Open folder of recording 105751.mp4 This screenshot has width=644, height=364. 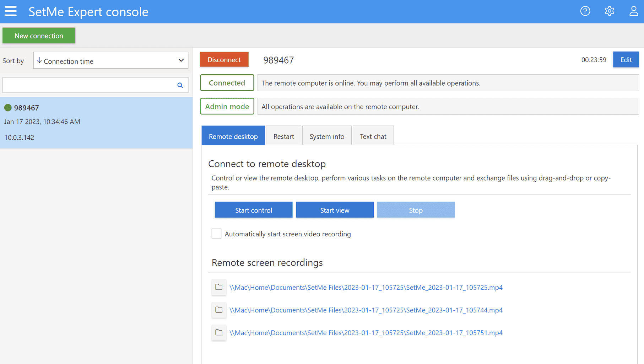tap(219, 333)
